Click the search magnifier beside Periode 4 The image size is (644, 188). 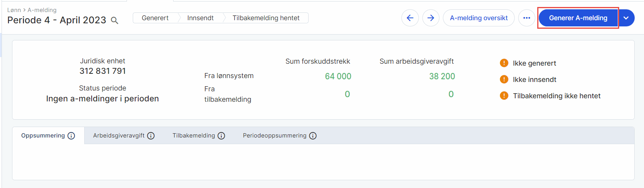tap(115, 21)
